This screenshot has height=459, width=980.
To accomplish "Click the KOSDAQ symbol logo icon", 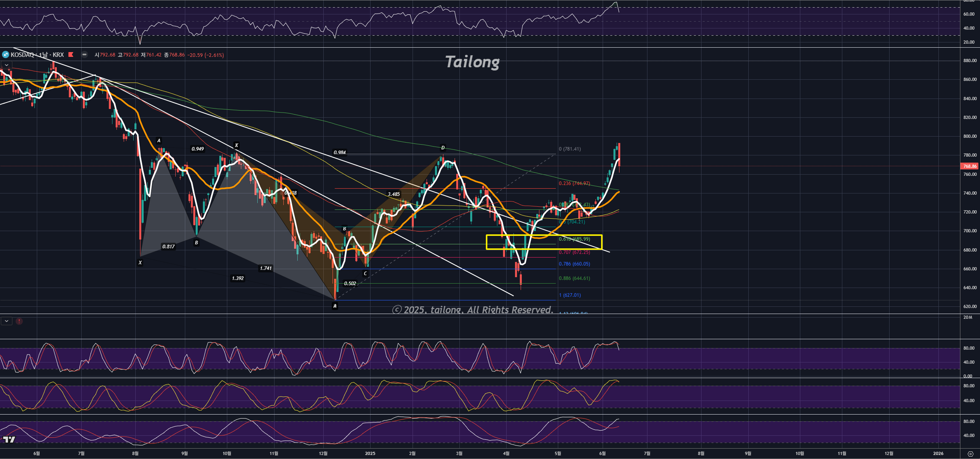I will (x=5, y=54).
